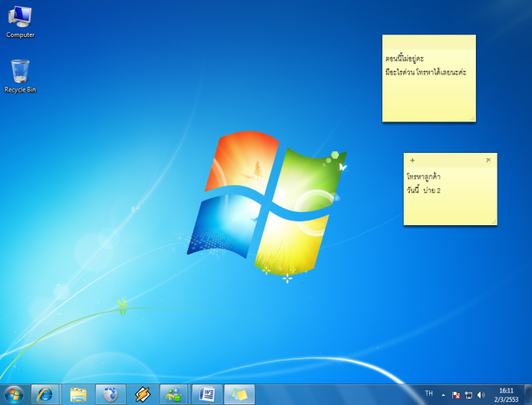Click the upper sticky note title bar
The image size is (532, 405).
[x=429, y=42]
